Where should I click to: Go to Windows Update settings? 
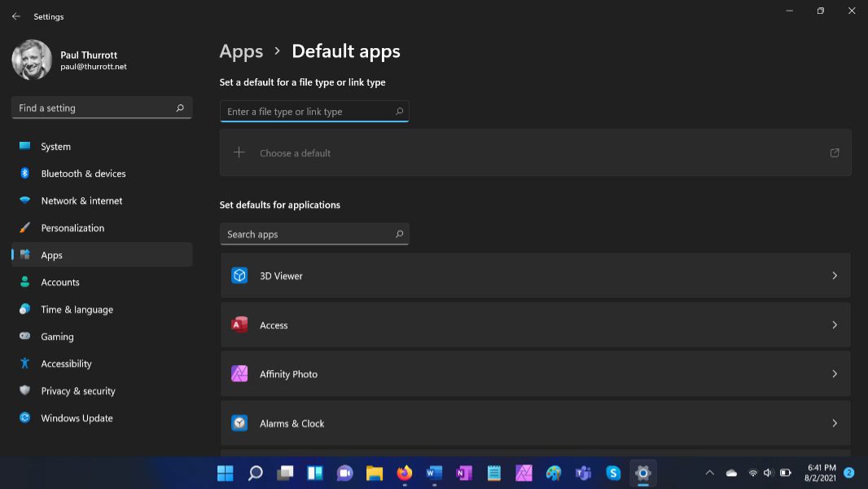coord(77,418)
